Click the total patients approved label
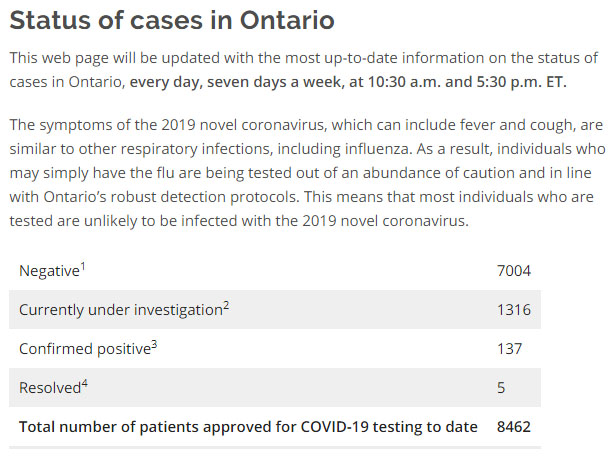Screen dimensions: 613x456 [248, 426]
